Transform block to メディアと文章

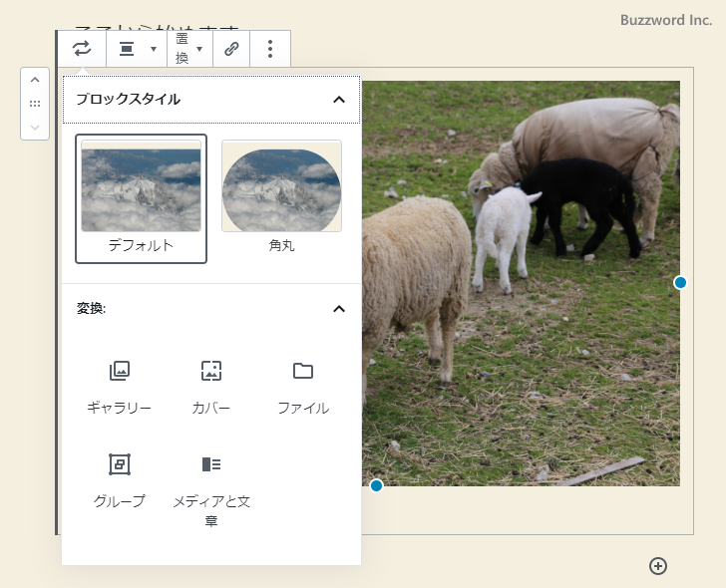211,489
